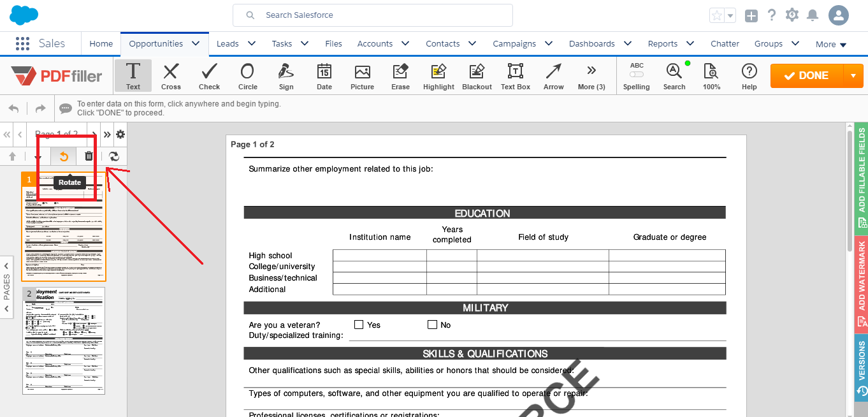Click the speech bubble hint icon
Screen dimensions: 868x417
[x=66, y=108]
